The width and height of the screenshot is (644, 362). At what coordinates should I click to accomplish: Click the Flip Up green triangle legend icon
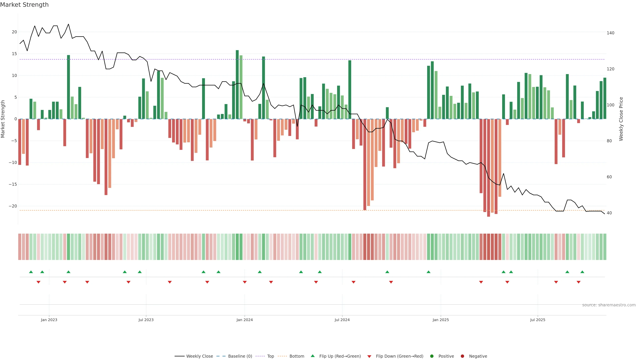312,356
